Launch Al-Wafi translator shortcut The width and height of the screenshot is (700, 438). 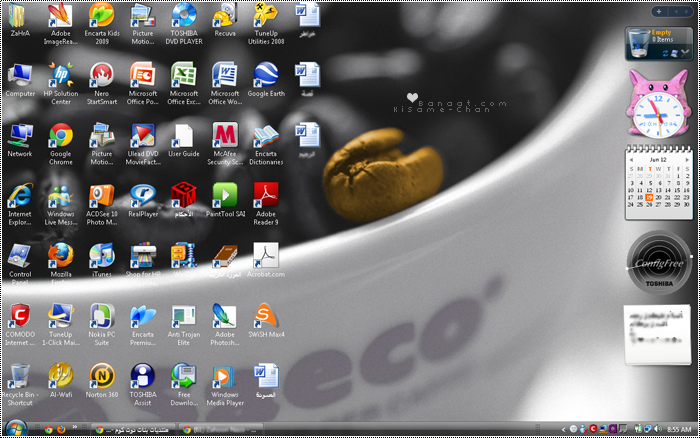tap(60, 377)
